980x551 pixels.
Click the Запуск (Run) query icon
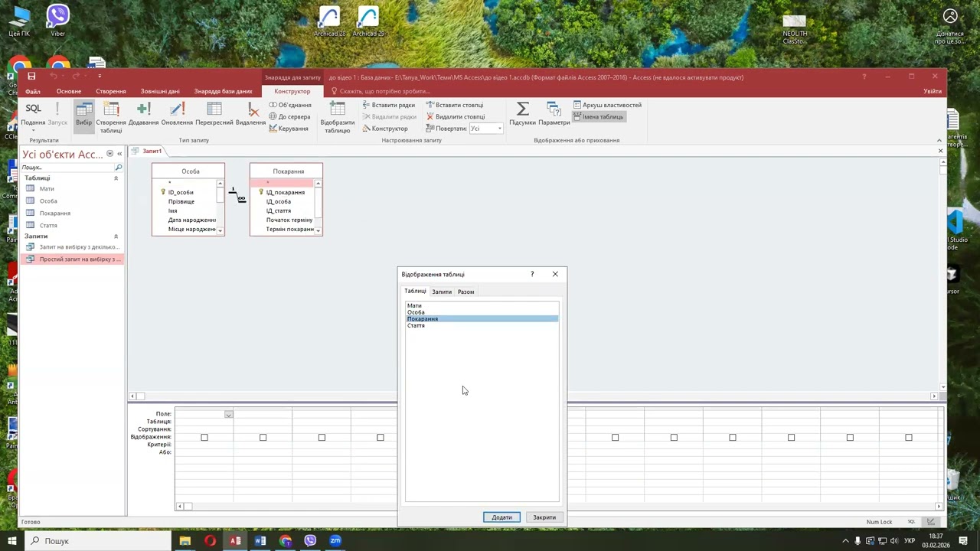(x=57, y=114)
